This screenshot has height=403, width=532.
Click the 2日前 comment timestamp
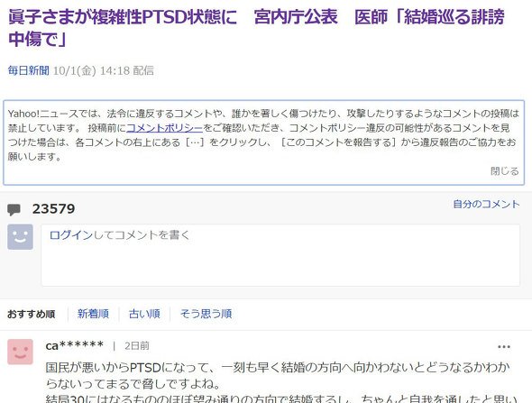pyautogui.click(x=137, y=346)
